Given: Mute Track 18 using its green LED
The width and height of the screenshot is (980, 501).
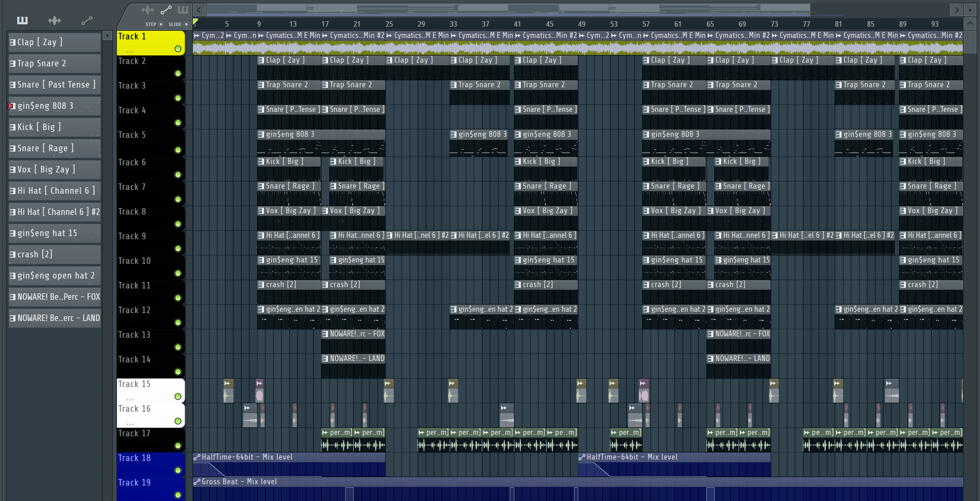Looking at the screenshot, I should coord(178,471).
